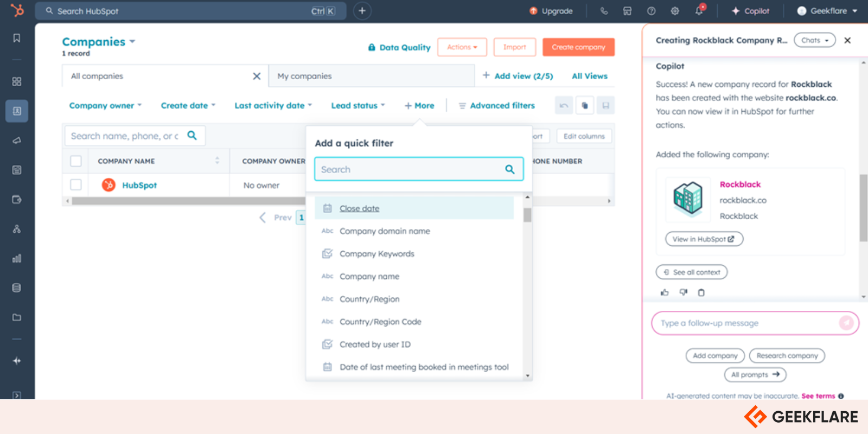This screenshot has width=868, height=434.
Task: Select Country/Region Code quick filter
Action: pos(414,322)
